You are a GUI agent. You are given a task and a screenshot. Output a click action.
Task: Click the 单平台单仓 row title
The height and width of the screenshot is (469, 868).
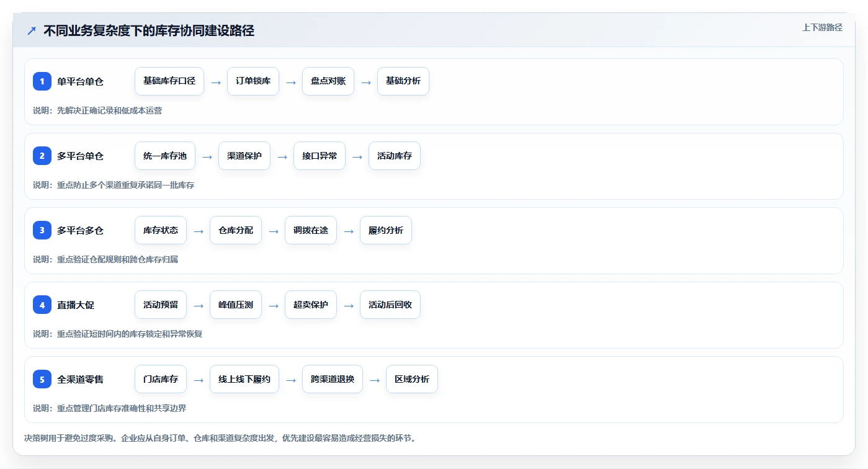click(80, 81)
